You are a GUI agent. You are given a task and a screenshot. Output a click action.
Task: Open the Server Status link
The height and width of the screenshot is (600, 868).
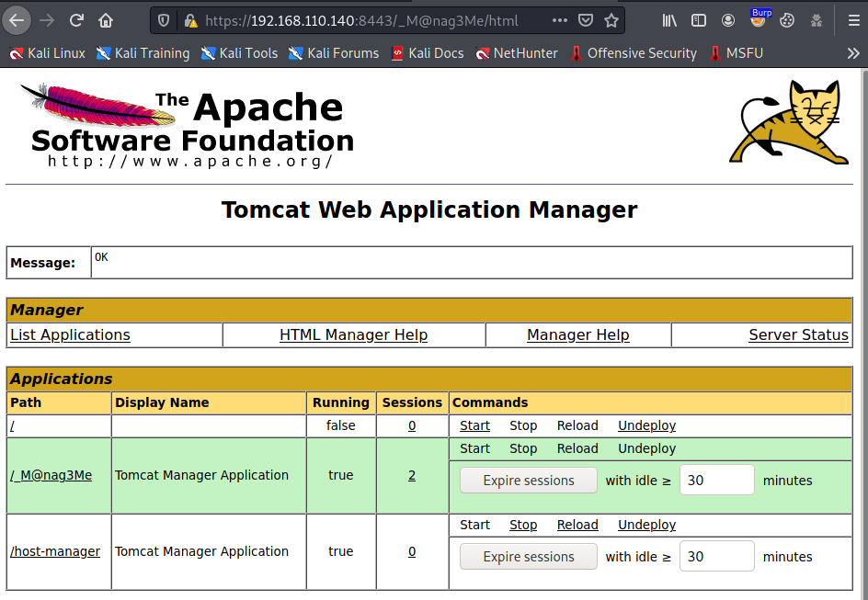click(x=798, y=335)
